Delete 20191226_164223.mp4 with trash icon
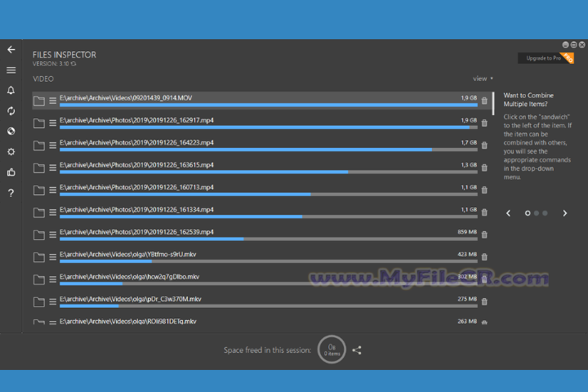This screenshot has width=588, height=392. tap(484, 145)
